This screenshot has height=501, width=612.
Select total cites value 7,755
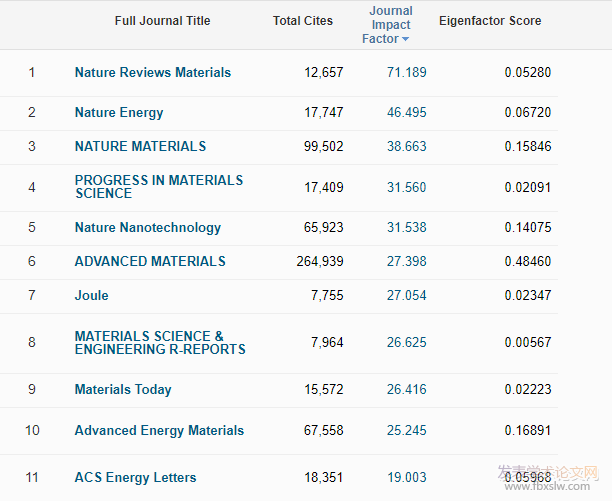pos(327,295)
